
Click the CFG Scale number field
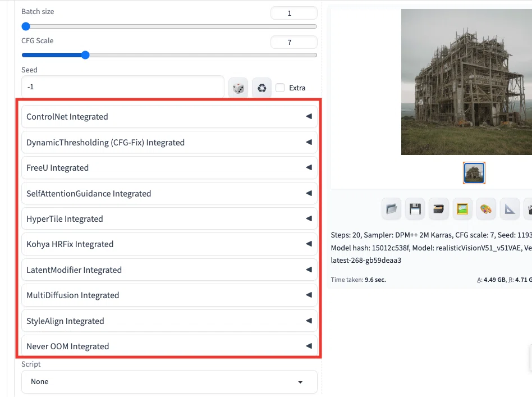pyautogui.click(x=294, y=43)
